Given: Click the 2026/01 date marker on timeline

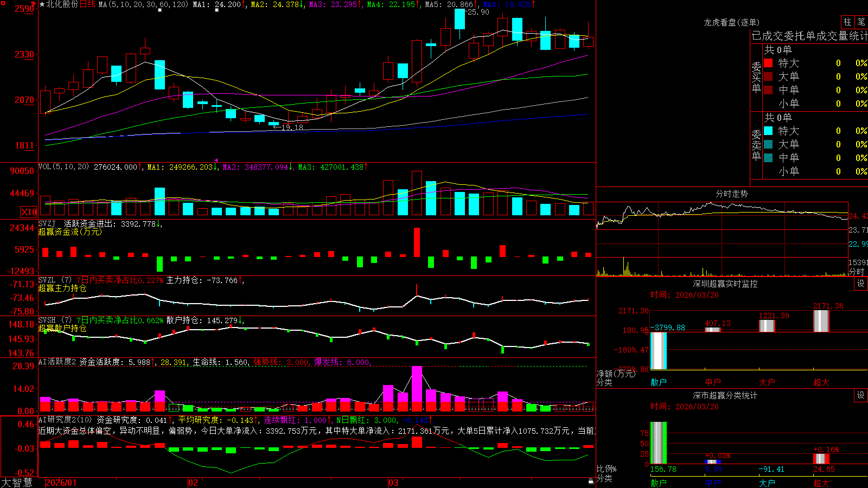Looking at the screenshot, I should click(61, 483).
